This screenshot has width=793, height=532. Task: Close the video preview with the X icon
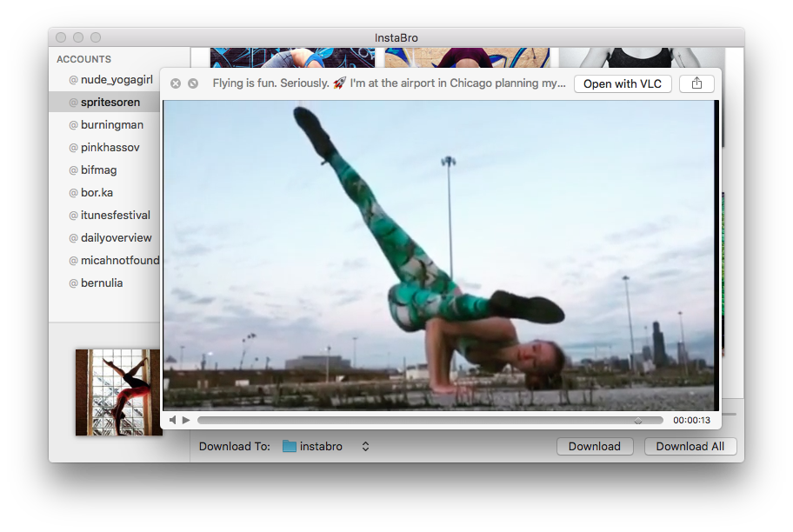pos(176,83)
